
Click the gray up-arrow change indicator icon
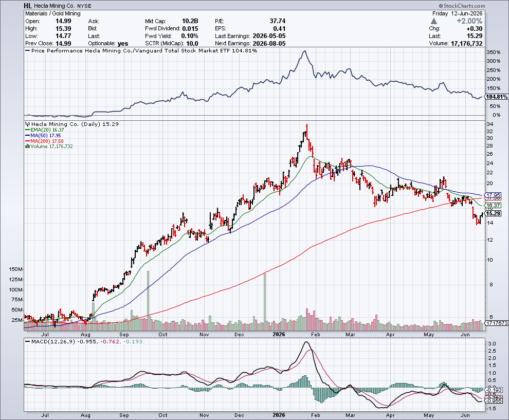click(434, 21)
